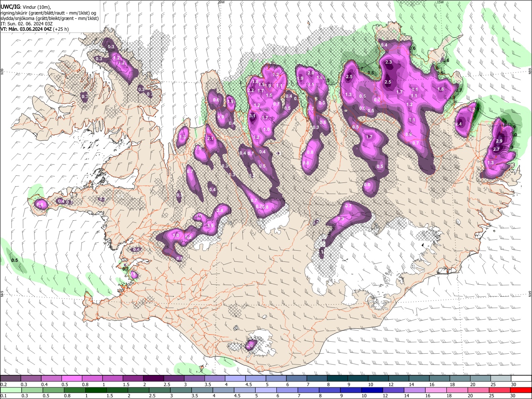Pick the dark mauve 0.2 swatch in upper legend

pos(10,379)
